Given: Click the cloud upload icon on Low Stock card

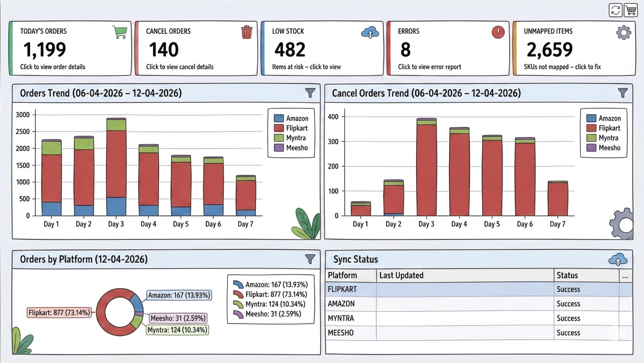Looking at the screenshot, I should pos(370,32).
